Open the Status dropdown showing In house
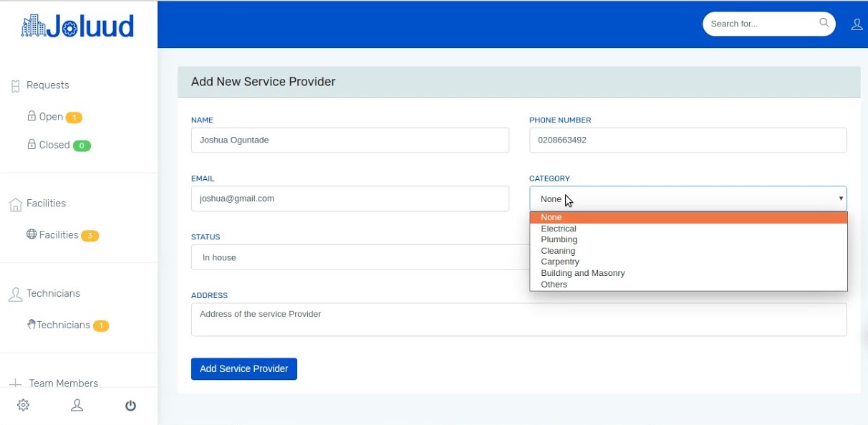This screenshot has width=868, height=425. (x=358, y=257)
